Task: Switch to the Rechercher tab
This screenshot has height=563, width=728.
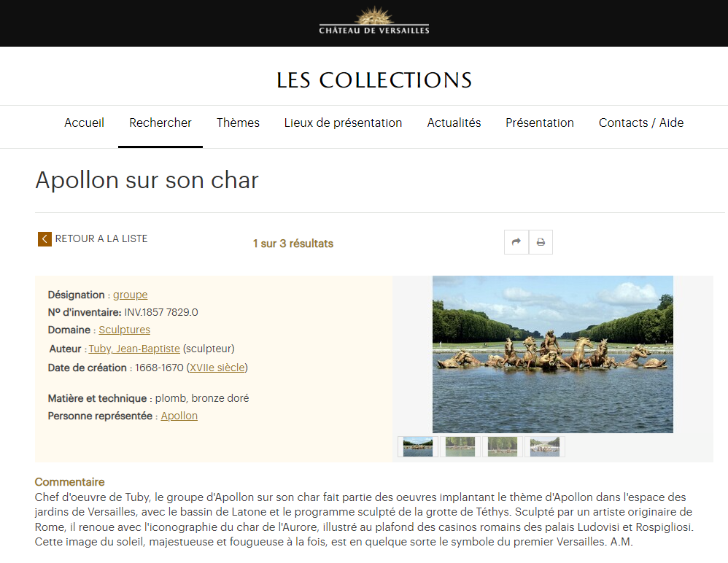Action: tap(160, 123)
